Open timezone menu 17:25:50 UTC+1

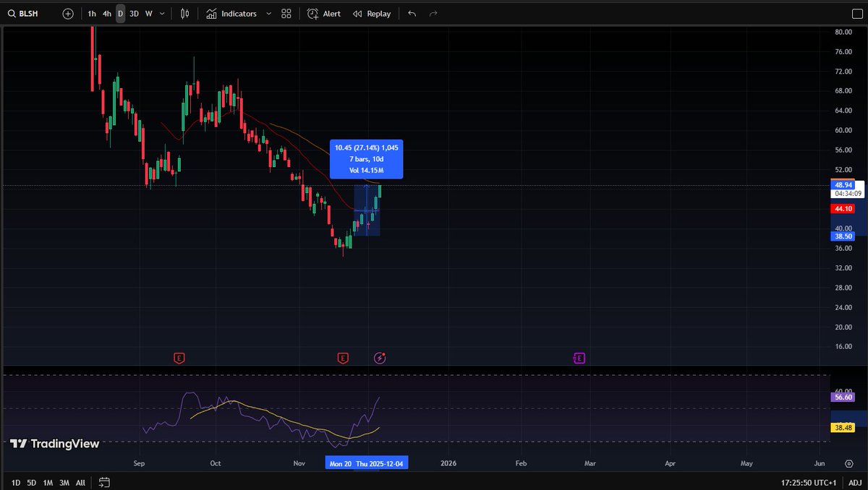pyautogui.click(x=809, y=482)
